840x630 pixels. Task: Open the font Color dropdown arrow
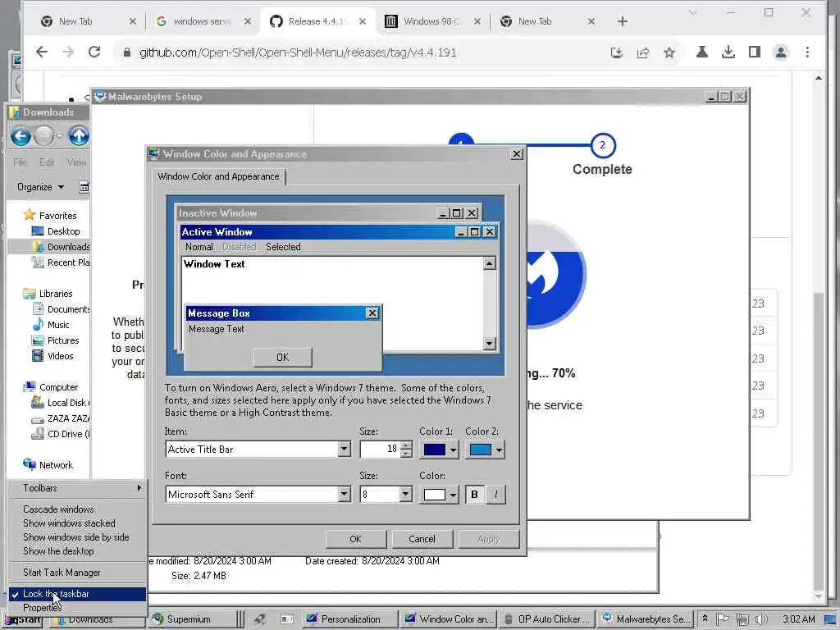pos(453,495)
